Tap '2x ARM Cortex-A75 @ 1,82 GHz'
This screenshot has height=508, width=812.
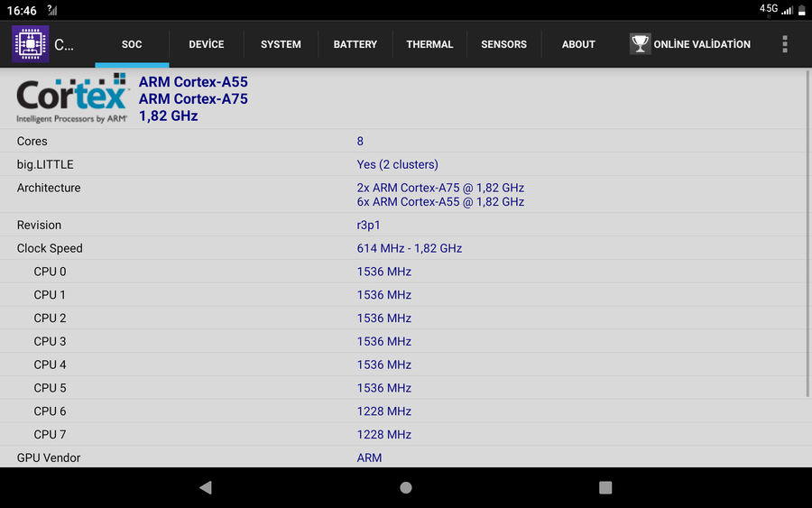click(x=440, y=188)
